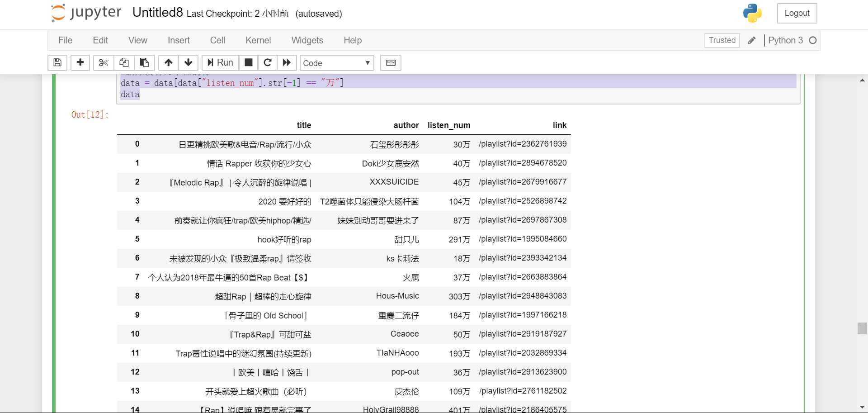Screen dimensions: 868x413
Task: Paste cells below icon
Action: pyautogui.click(x=144, y=62)
